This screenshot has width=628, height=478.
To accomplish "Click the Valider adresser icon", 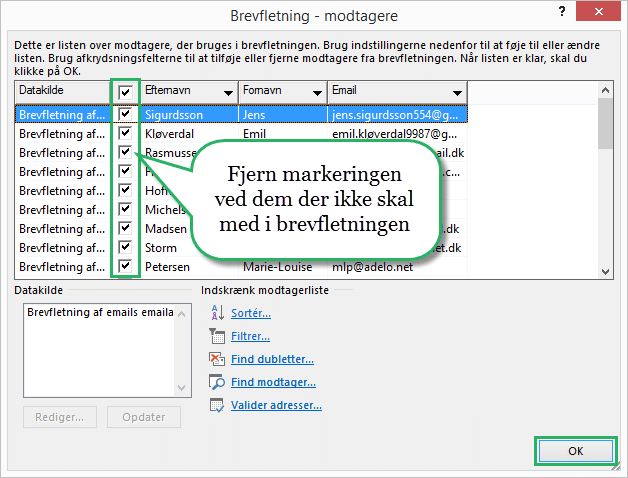I will point(217,405).
